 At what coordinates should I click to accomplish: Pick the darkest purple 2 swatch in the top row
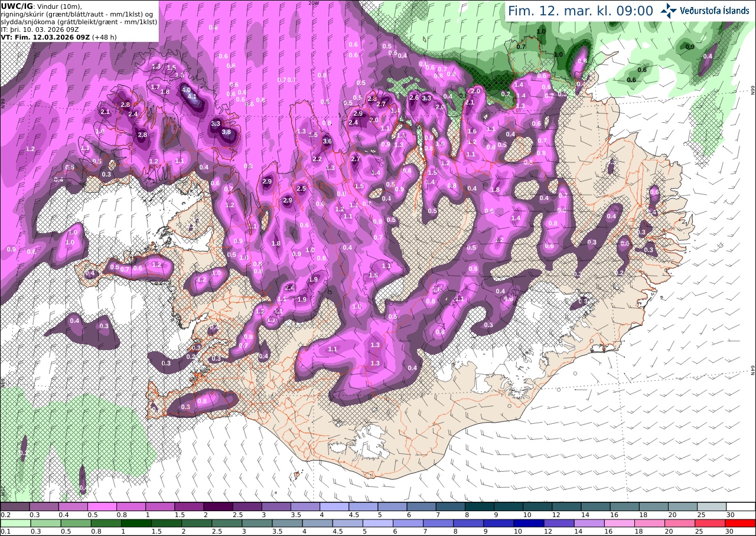[218, 506]
